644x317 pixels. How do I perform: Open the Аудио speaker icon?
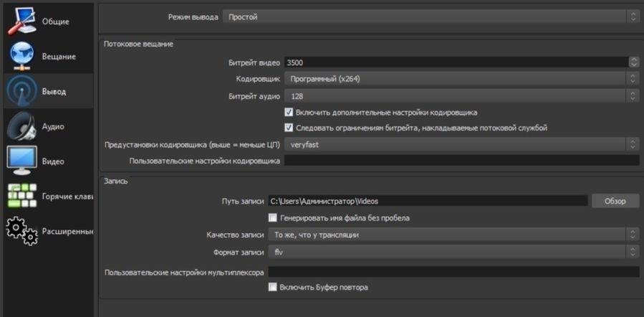click(21, 127)
